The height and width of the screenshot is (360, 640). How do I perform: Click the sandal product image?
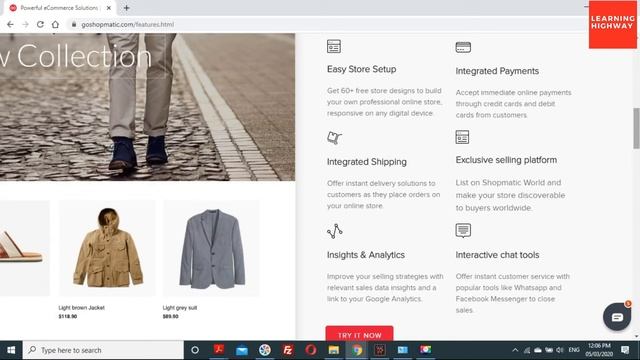point(24,248)
